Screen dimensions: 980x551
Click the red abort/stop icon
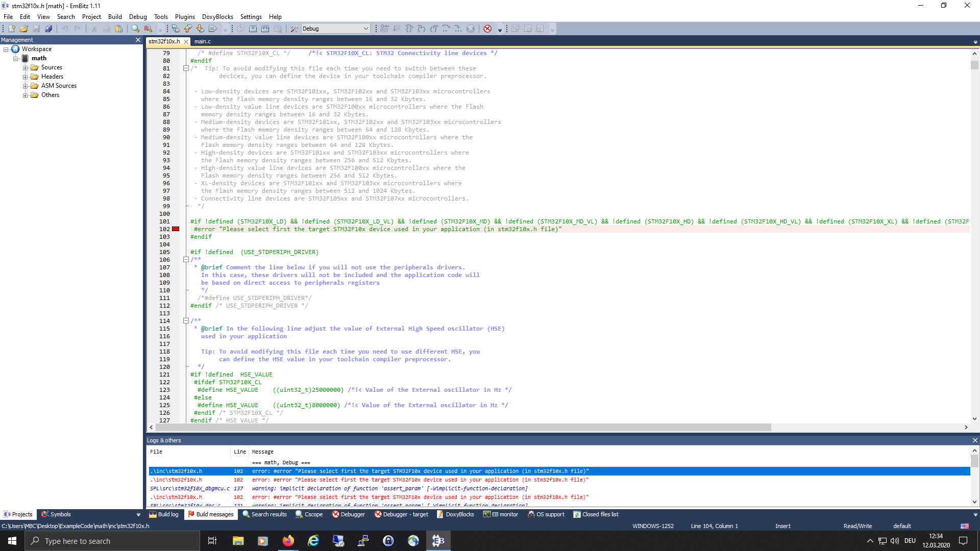point(487,29)
